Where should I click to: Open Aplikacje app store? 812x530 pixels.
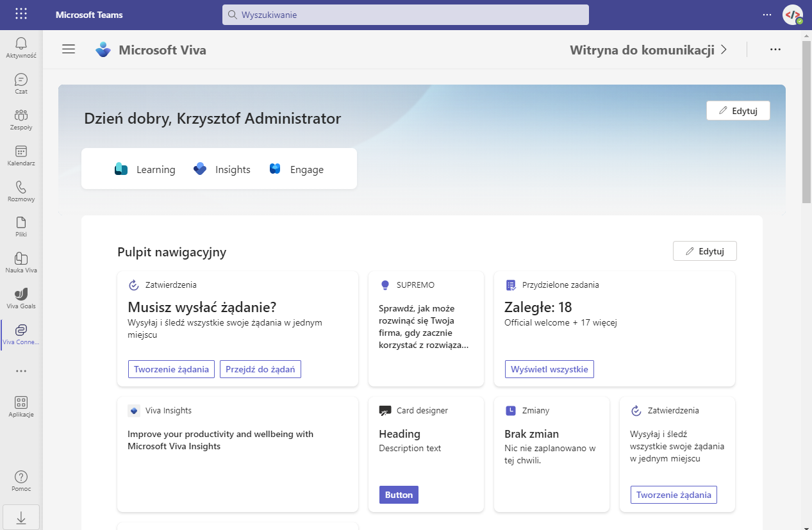coord(21,406)
